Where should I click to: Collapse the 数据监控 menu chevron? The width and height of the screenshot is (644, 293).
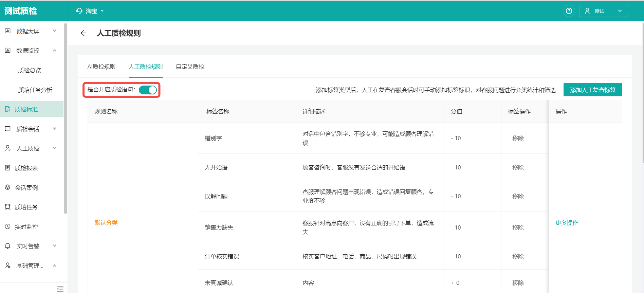[x=54, y=51]
